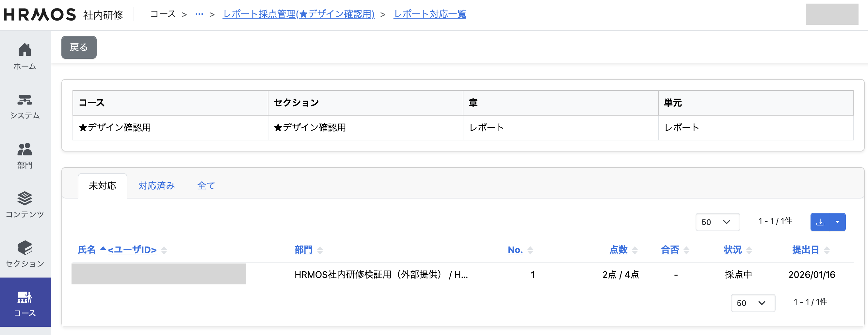Image resolution: width=868 pixels, height=335 pixels.
Task: Open the upper 50 items-per-page dropdown
Action: [x=717, y=222]
